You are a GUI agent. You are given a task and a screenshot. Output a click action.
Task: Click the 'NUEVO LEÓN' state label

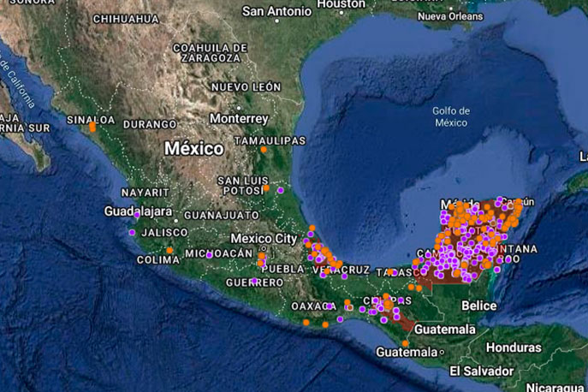point(246,87)
